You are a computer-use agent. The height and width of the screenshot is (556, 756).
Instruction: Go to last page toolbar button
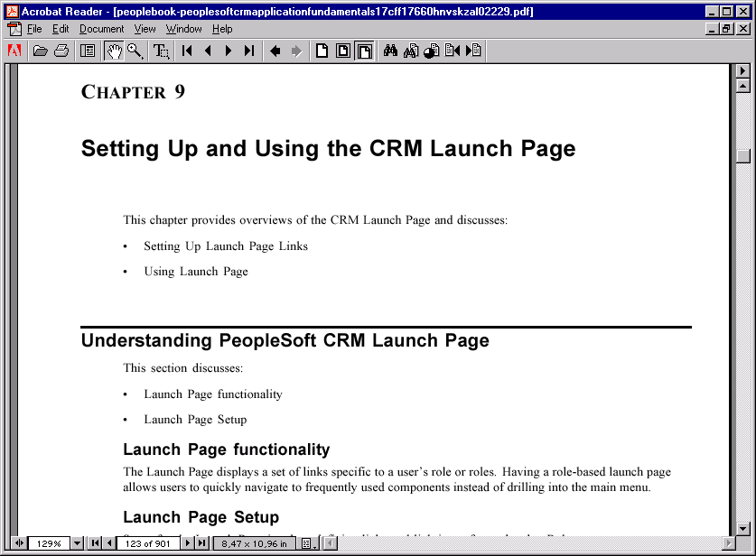pyautogui.click(x=249, y=51)
